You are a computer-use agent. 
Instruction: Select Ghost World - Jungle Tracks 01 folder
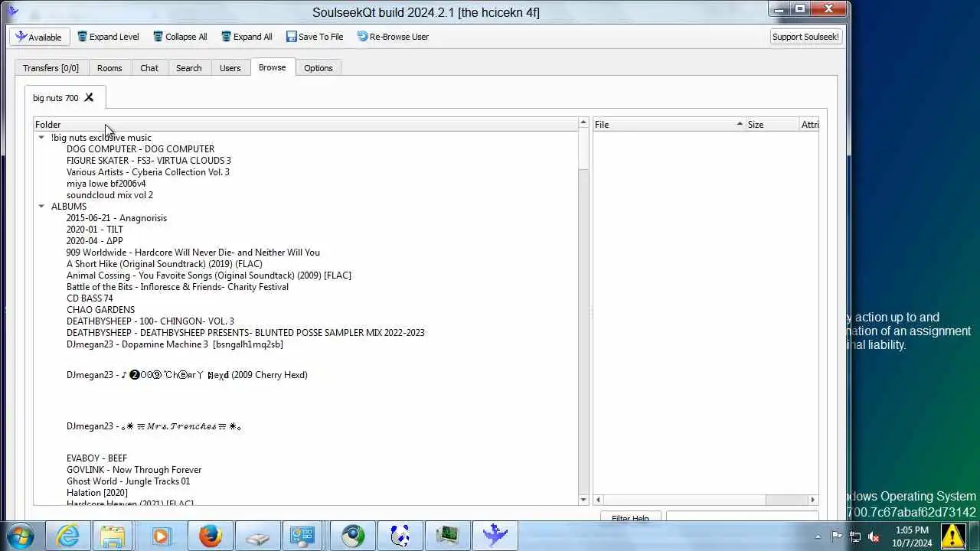(x=128, y=481)
